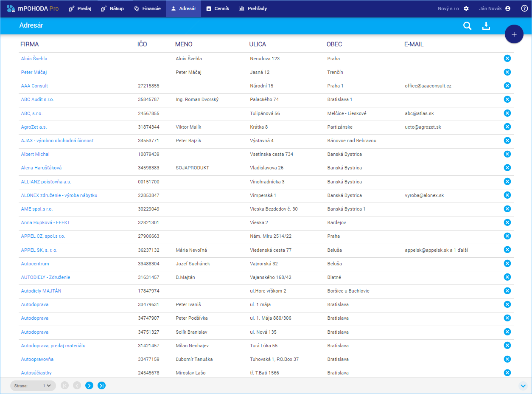Delete the APPEL CZ, spol.s r.o. row

pyautogui.click(x=507, y=236)
